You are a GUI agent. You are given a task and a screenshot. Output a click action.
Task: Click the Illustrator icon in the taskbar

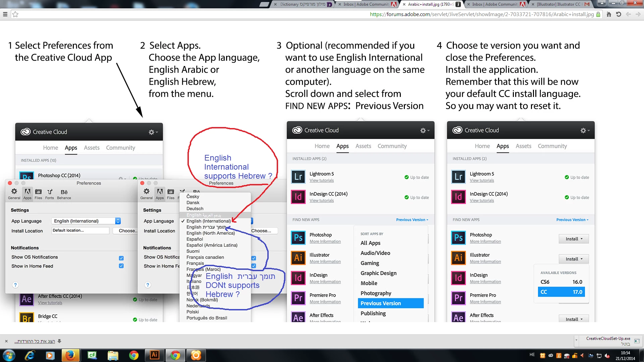[x=154, y=355]
